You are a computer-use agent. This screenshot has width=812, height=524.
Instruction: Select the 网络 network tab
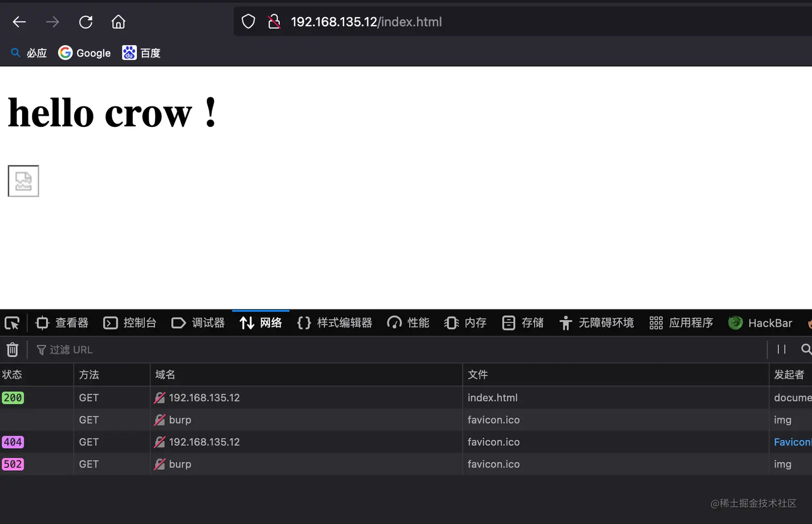(x=260, y=323)
